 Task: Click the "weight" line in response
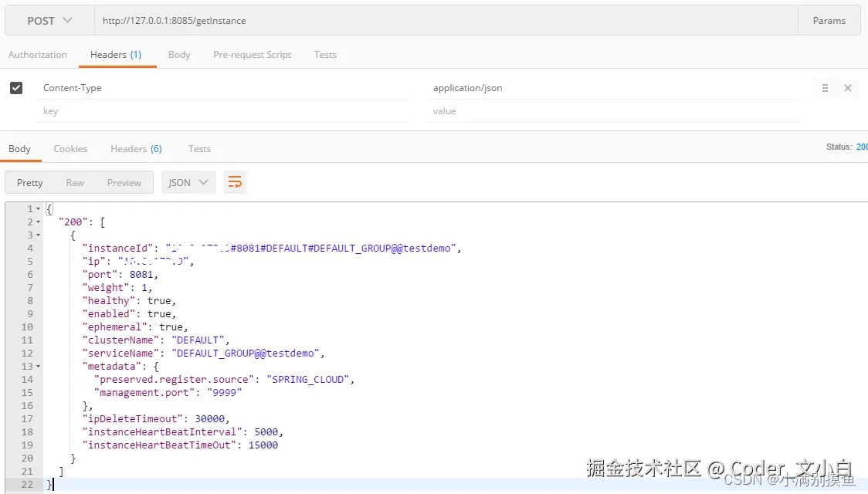tap(117, 288)
